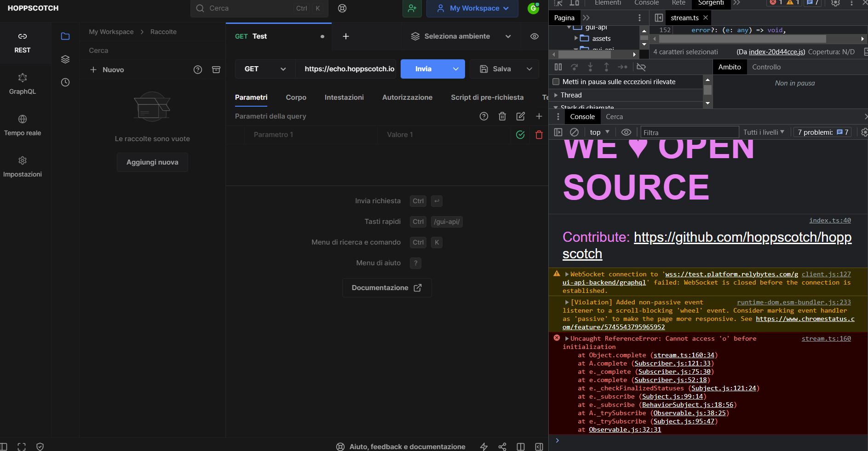Click the step over next function call icon
Screen dimensions: 868x451
[575, 67]
